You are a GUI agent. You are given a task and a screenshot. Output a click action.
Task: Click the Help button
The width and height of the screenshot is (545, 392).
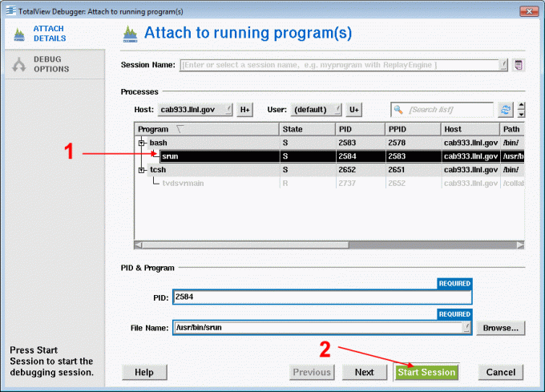pos(144,372)
